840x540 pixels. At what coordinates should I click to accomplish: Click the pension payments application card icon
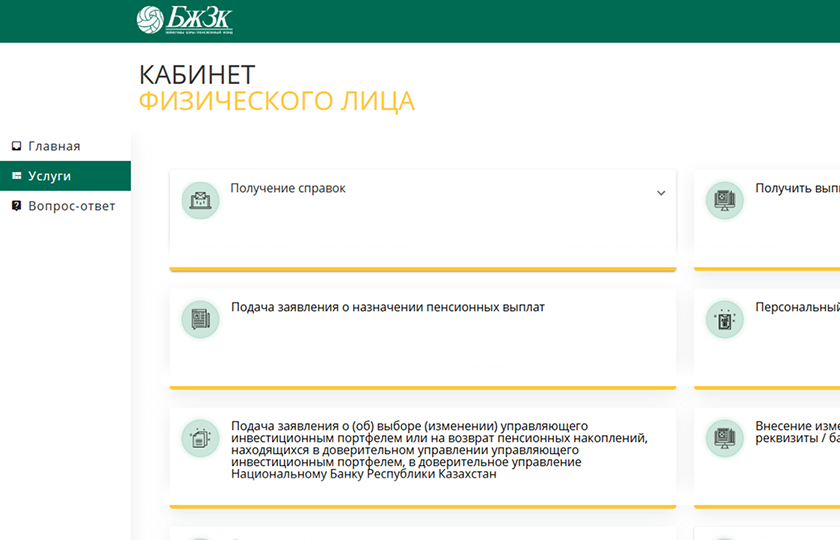point(200,319)
